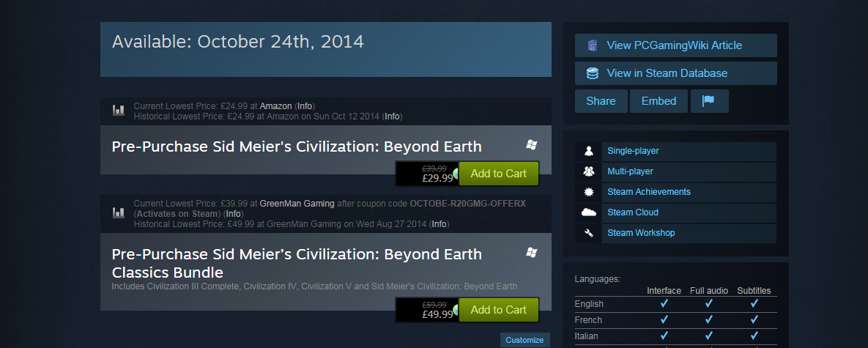Click the Steam Workshop wrench icon
Viewport: 868px width, 348px height.
click(589, 233)
